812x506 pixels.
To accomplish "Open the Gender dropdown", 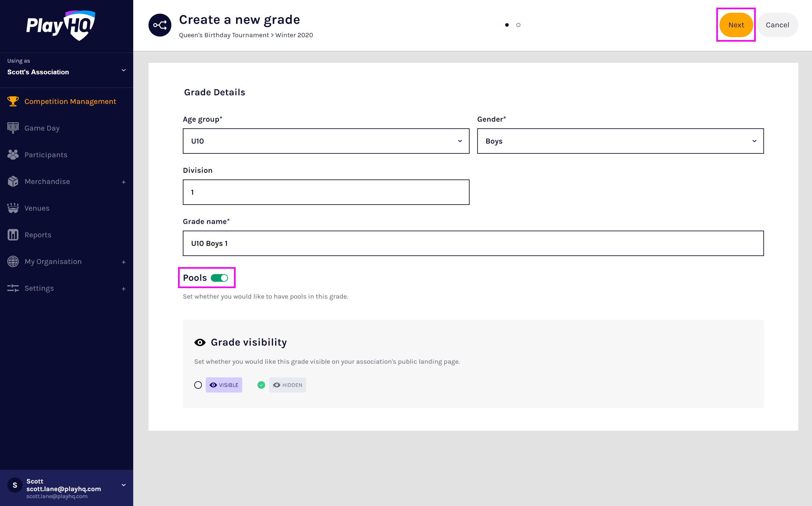I will (x=620, y=141).
